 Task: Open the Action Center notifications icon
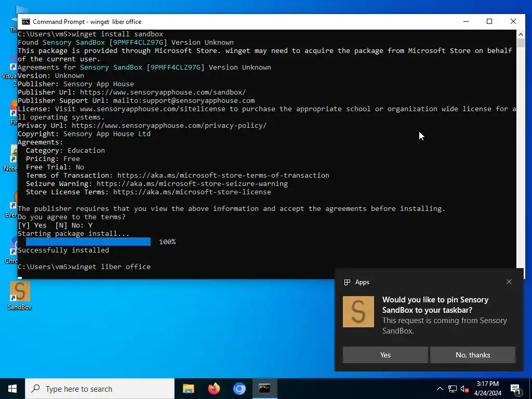click(516, 389)
